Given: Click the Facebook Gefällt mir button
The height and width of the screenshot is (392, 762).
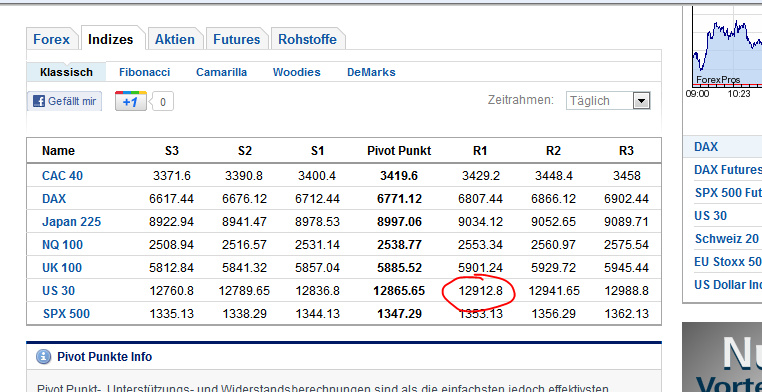Looking at the screenshot, I should pos(64,101).
